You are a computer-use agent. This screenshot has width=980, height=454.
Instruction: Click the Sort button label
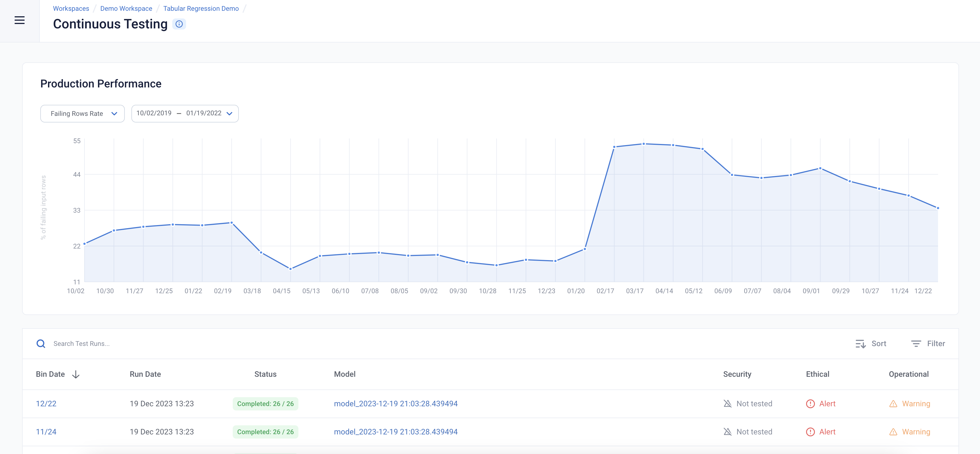click(879, 343)
